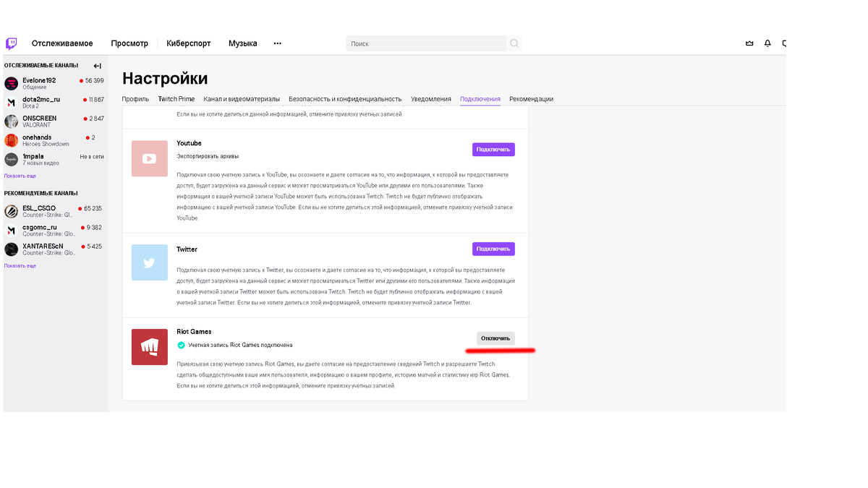Select the Подключения tab
The height and width of the screenshot is (488, 868).
click(480, 99)
